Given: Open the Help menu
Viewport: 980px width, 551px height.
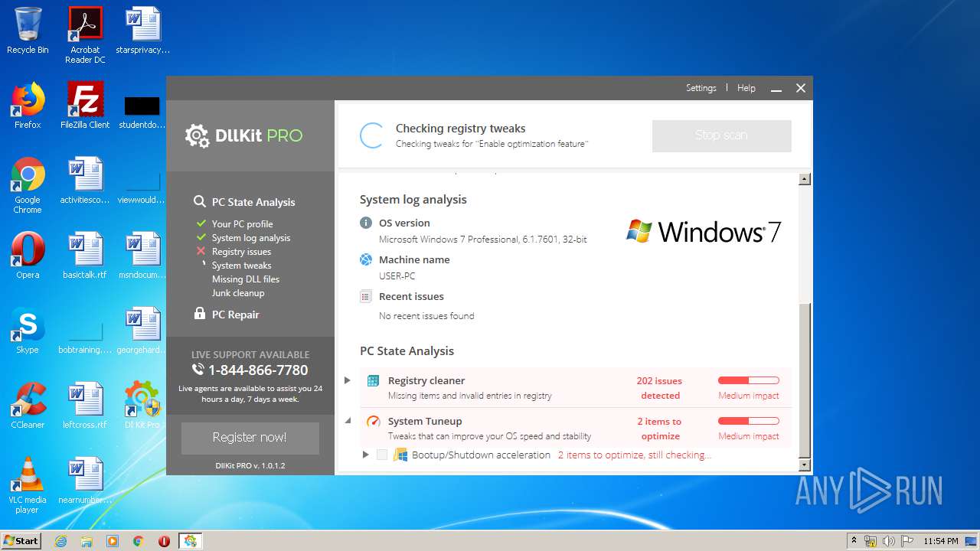Looking at the screenshot, I should pyautogui.click(x=746, y=88).
